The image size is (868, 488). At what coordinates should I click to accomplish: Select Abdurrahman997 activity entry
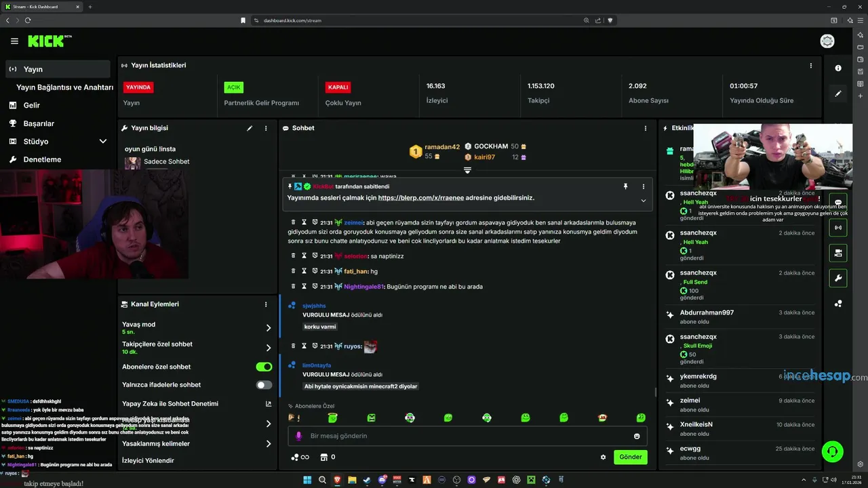click(740, 317)
